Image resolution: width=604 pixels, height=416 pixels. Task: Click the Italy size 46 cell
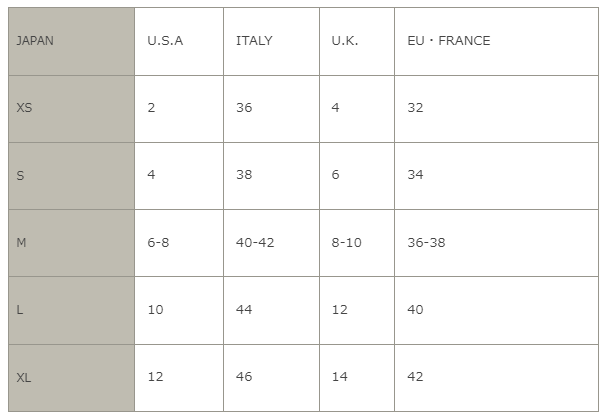click(x=271, y=377)
